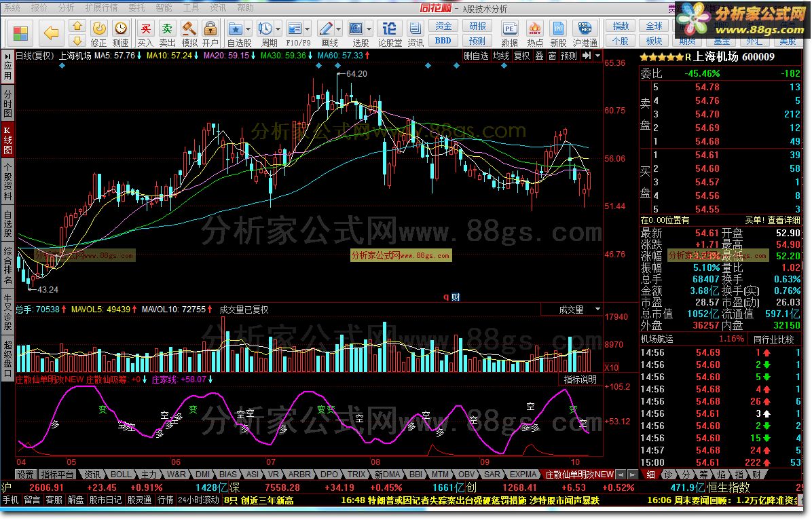Open 数据 PE icon

click(510, 28)
